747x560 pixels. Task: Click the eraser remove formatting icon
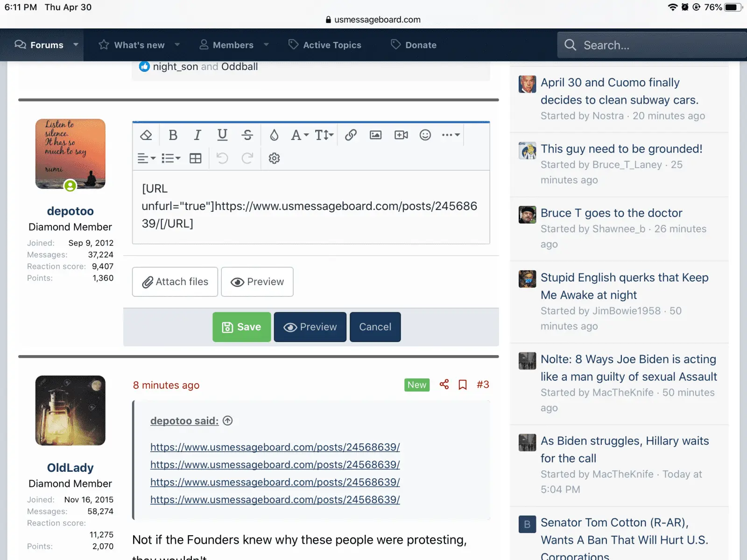146,135
